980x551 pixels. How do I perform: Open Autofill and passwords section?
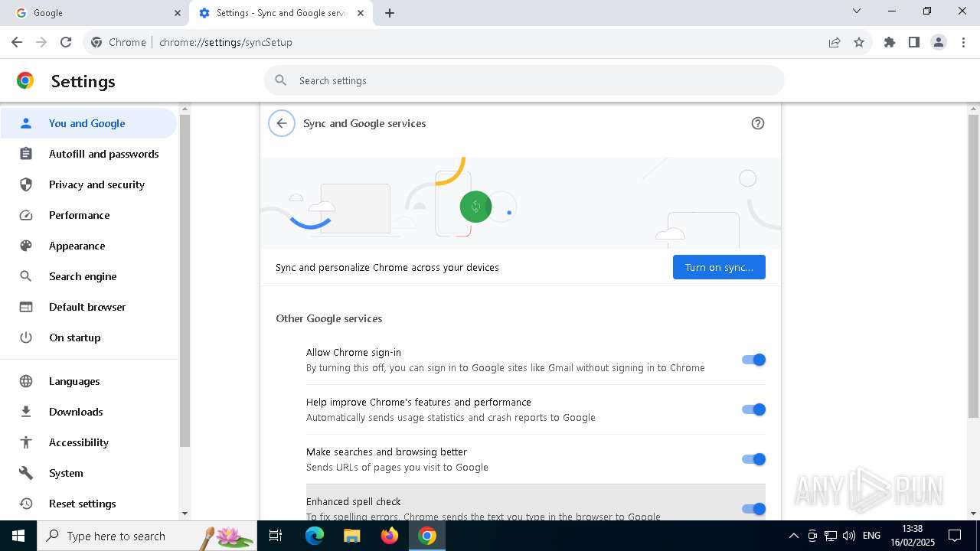[89, 154]
